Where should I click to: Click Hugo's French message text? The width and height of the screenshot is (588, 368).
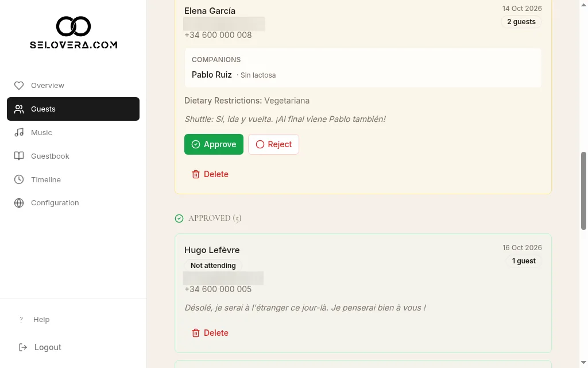click(305, 308)
